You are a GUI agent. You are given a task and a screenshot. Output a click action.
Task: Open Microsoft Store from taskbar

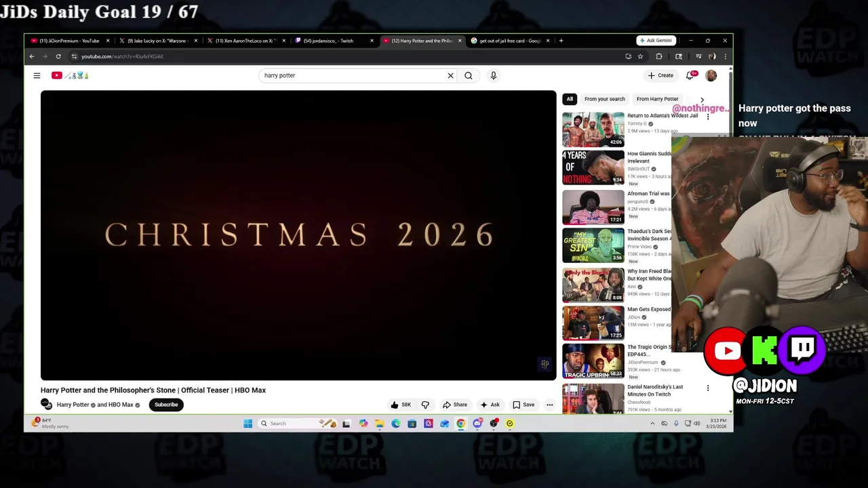412,424
